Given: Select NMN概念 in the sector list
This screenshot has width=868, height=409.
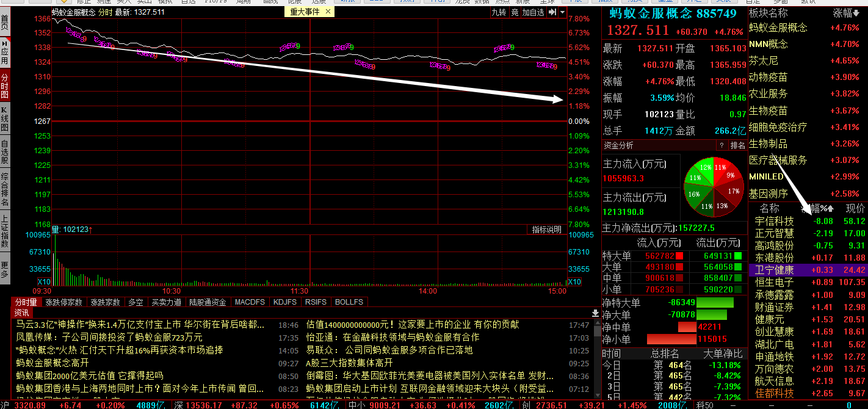Looking at the screenshot, I should pyautogui.click(x=769, y=44).
